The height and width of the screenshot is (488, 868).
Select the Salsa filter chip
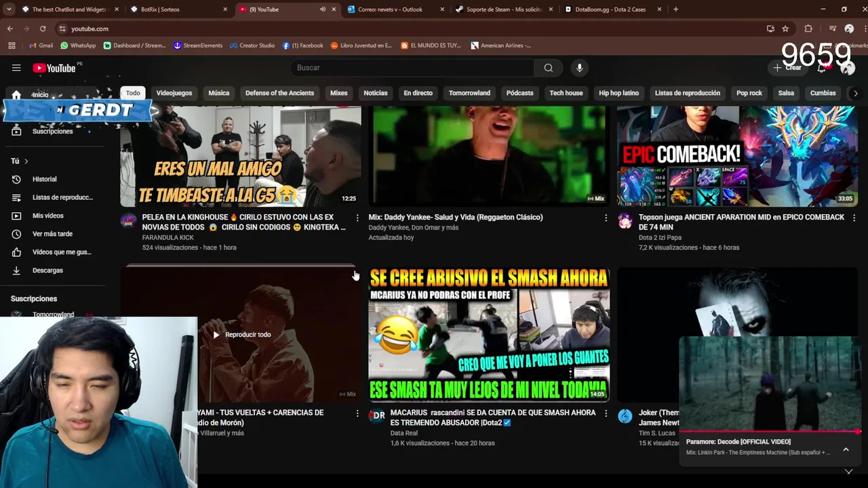[786, 93]
